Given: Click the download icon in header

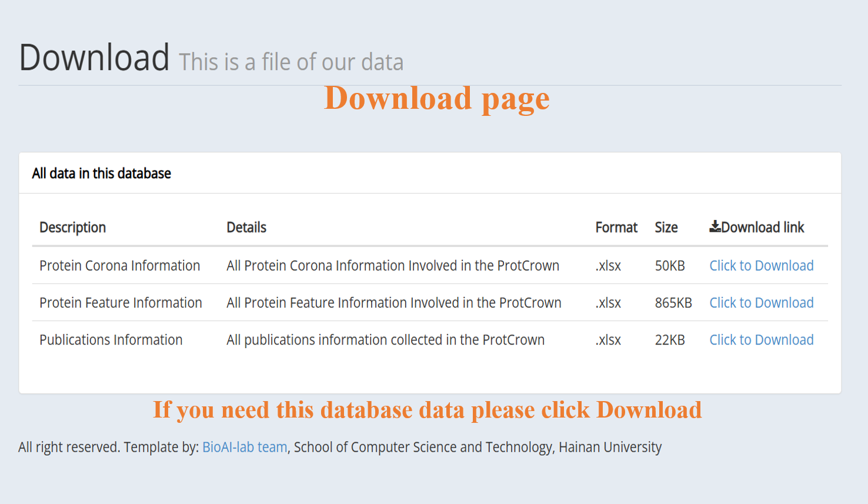Looking at the screenshot, I should pyautogui.click(x=715, y=226).
